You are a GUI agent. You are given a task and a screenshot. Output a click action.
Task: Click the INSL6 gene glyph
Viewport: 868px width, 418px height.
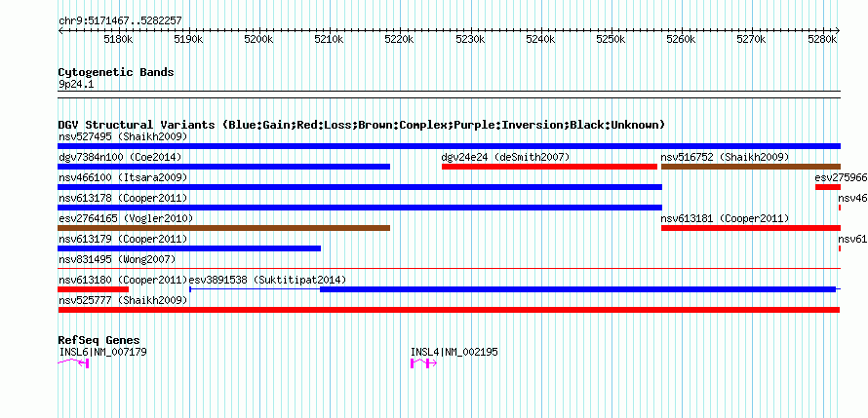click(x=73, y=362)
